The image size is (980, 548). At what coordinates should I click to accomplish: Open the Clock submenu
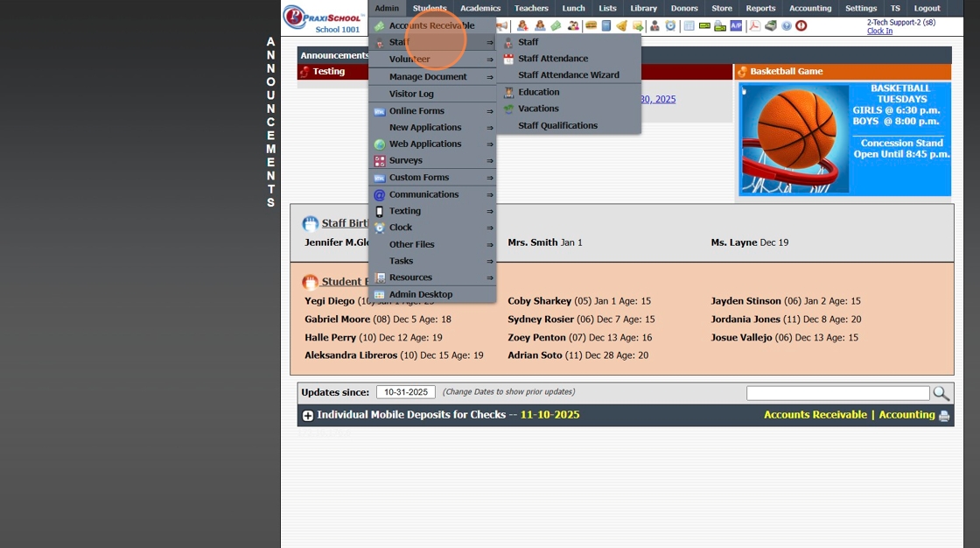[x=432, y=228]
